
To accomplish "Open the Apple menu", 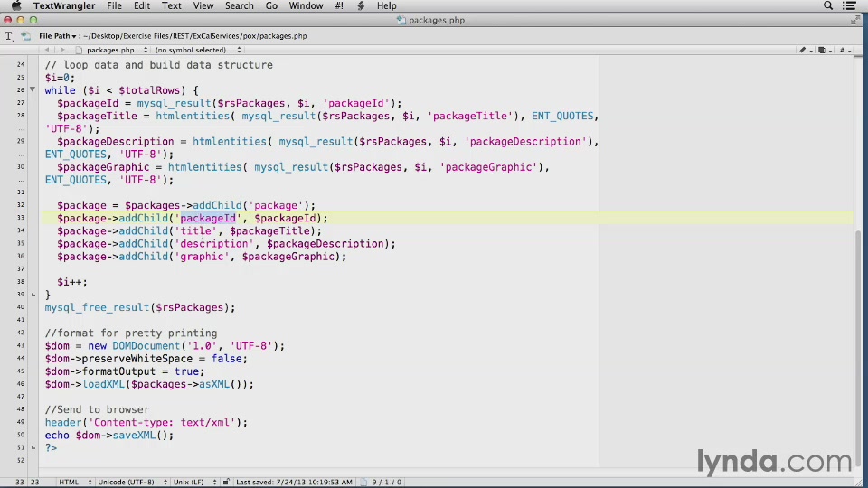I will point(16,5).
